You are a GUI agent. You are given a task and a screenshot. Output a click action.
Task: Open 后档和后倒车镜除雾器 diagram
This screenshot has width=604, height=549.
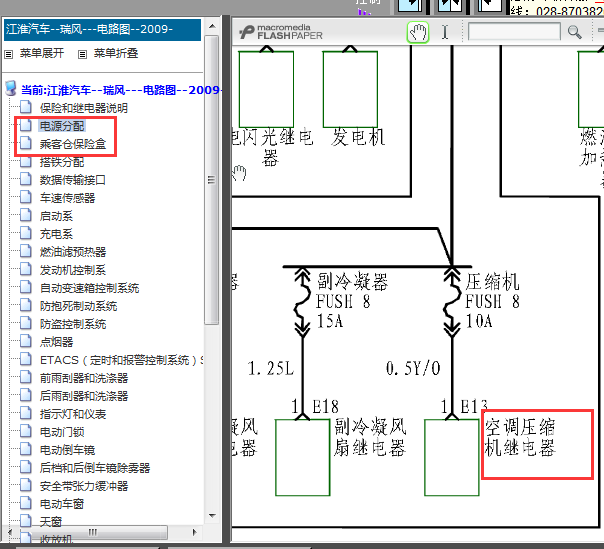[x=95, y=468]
